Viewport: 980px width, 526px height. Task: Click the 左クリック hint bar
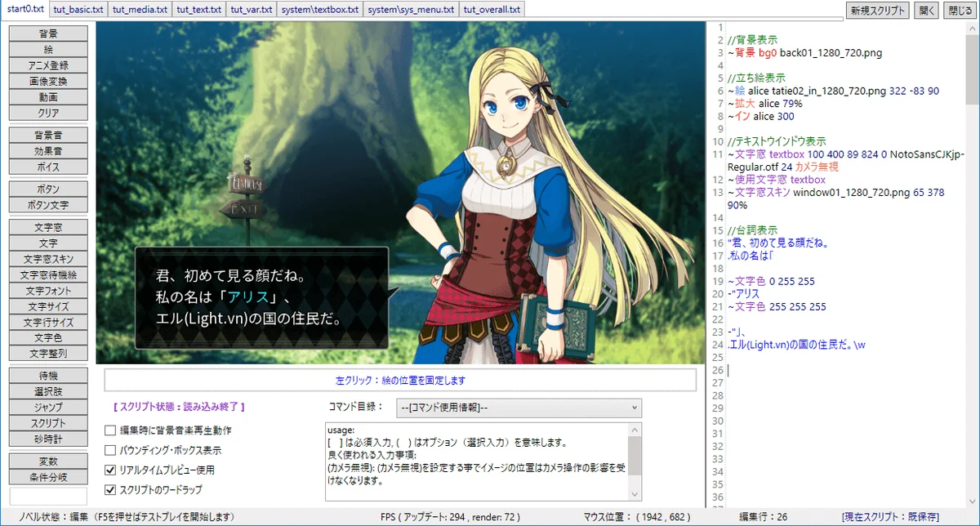coord(400,380)
